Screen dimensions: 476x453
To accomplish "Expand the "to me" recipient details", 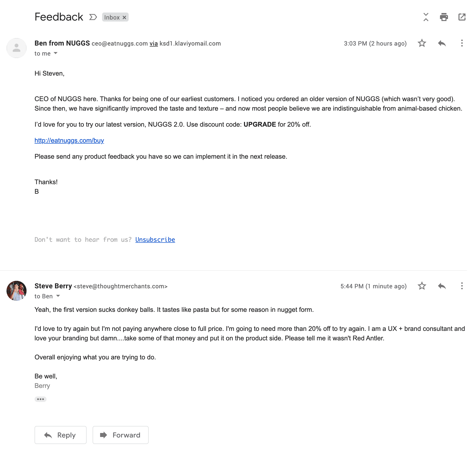I will click(56, 53).
